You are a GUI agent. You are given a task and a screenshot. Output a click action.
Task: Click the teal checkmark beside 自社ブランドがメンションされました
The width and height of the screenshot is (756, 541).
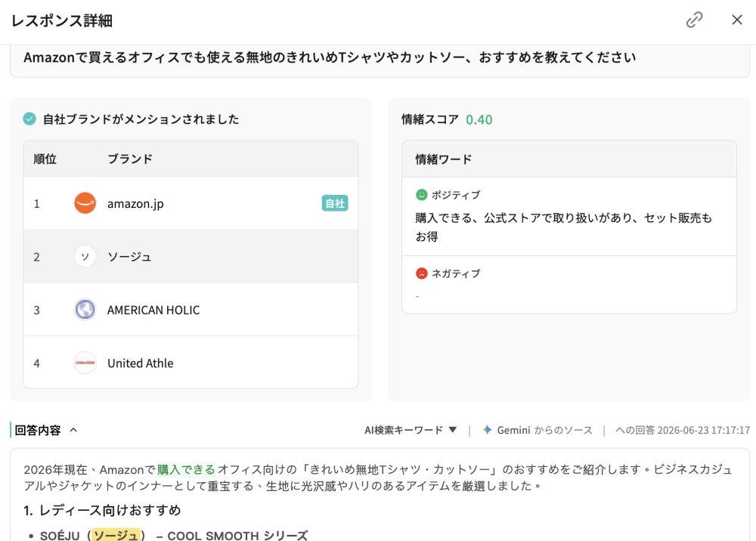pyautogui.click(x=29, y=119)
